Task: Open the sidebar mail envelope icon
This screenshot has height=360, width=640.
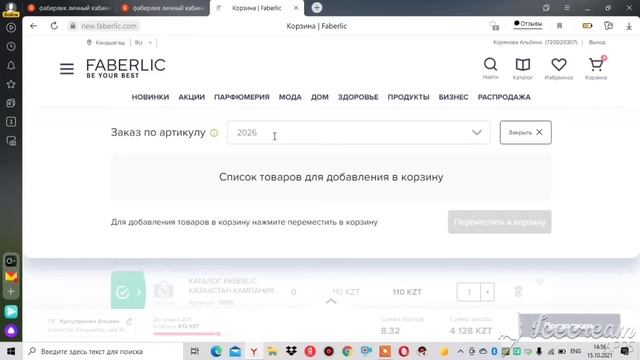Action: (x=11, y=277)
